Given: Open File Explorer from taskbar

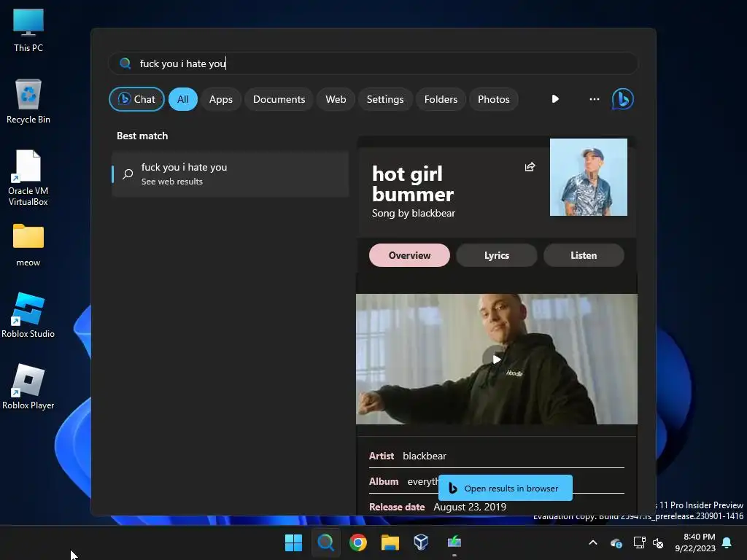Looking at the screenshot, I should [390, 542].
